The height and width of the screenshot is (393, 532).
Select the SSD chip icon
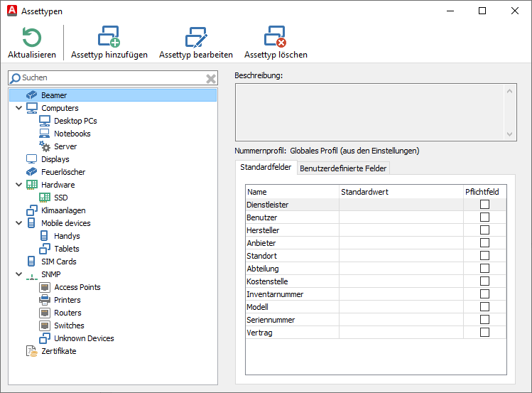click(45, 198)
